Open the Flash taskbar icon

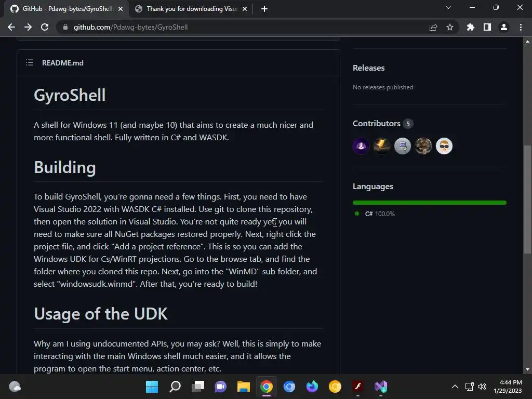tap(358, 387)
